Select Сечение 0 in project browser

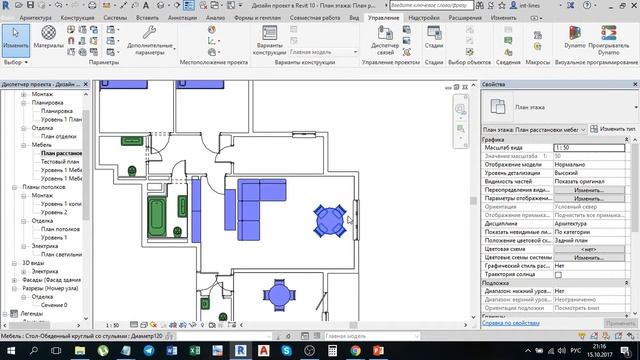tap(54, 305)
